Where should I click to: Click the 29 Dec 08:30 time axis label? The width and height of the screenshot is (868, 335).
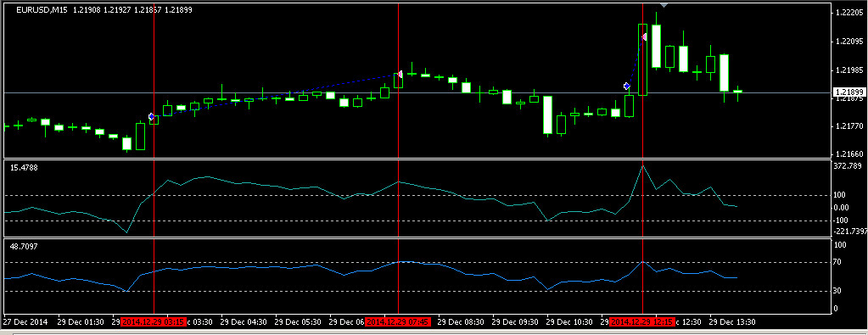[x=461, y=321]
